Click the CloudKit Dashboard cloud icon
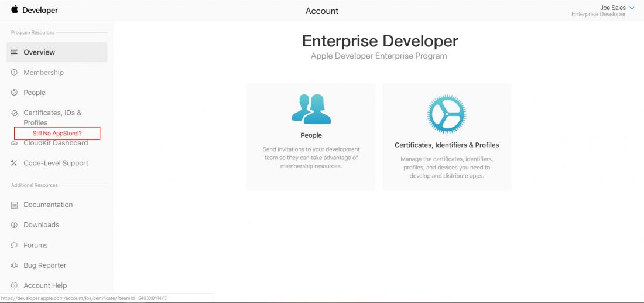 15,143
